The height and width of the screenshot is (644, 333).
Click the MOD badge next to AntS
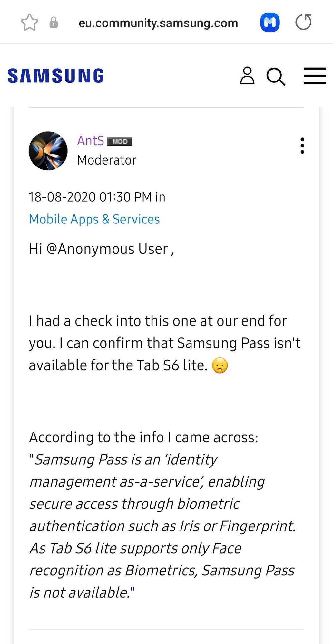[x=120, y=141]
